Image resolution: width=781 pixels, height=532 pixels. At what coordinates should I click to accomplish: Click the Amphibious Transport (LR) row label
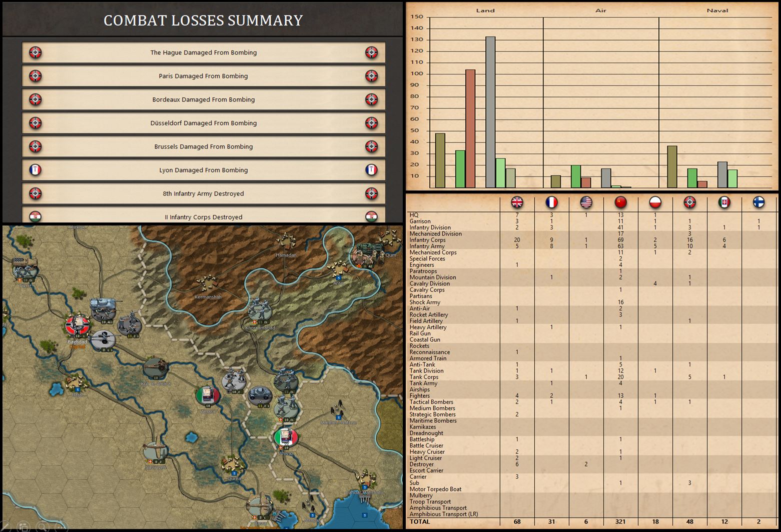[x=444, y=514]
